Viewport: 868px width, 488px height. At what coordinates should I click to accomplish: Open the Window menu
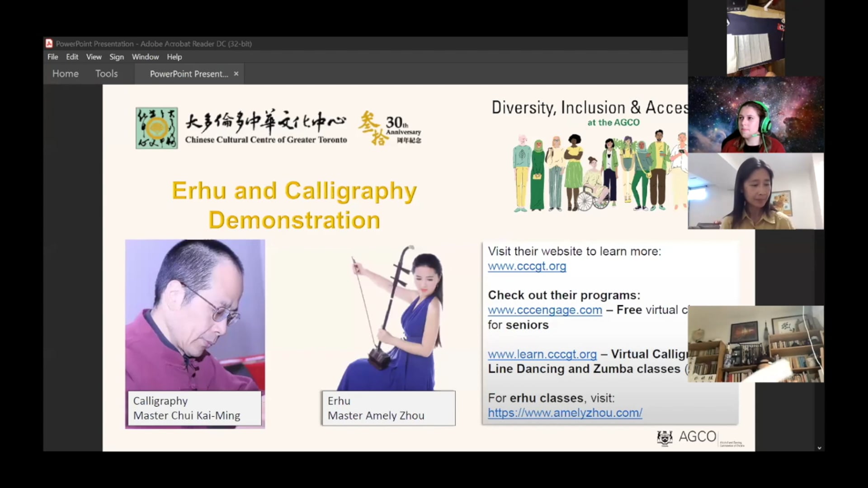point(145,57)
